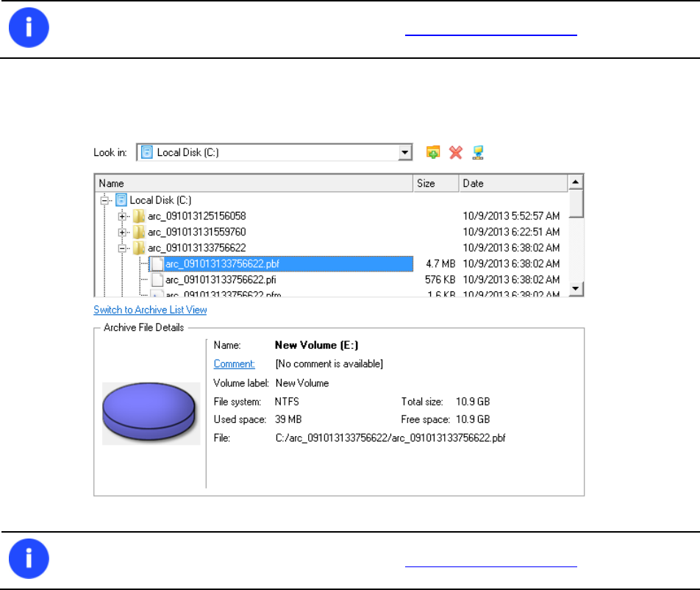Click the scrollbar up arrow
Viewport: 700px width, 590px height.
(x=576, y=182)
